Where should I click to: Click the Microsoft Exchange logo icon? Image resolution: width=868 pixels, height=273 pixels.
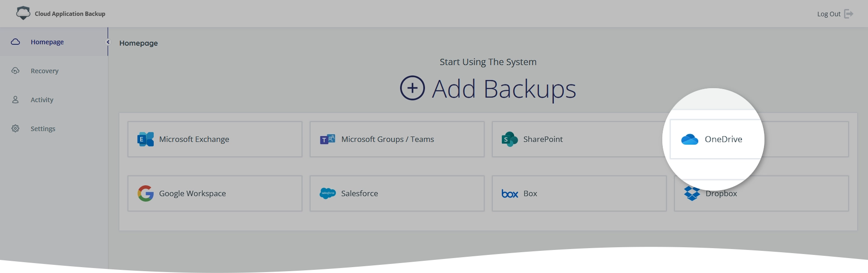pyautogui.click(x=146, y=139)
